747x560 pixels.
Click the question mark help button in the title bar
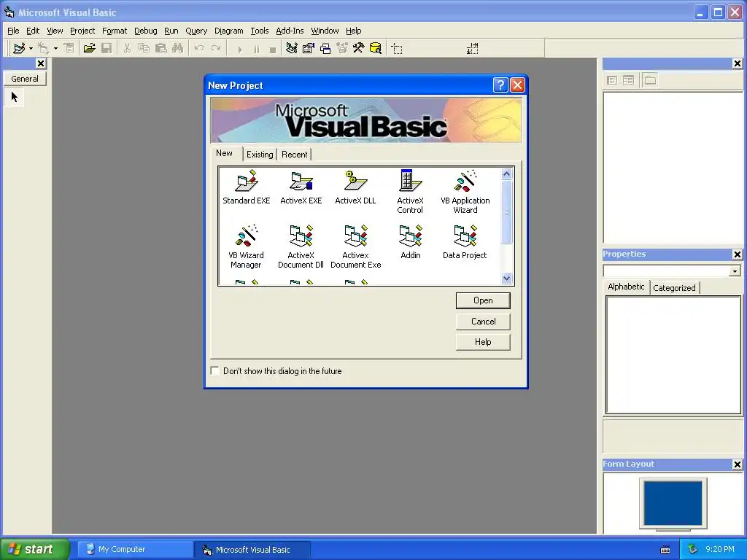point(500,85)
